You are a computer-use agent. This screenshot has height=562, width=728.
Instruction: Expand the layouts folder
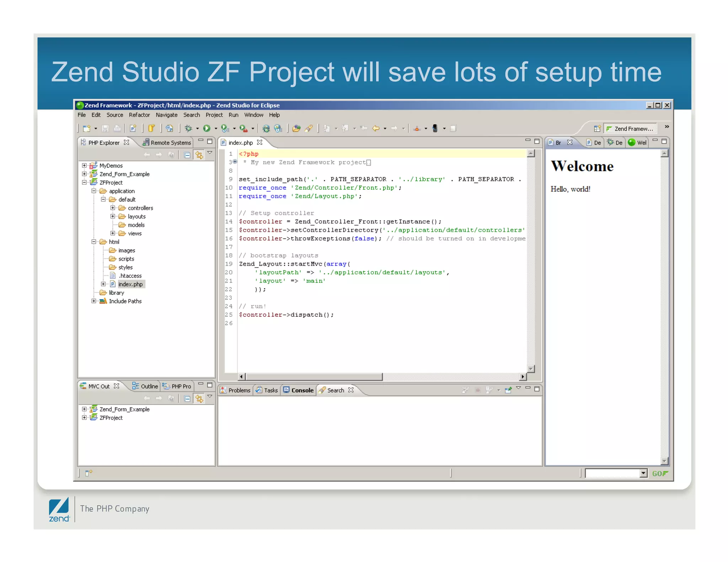click(x=113, y=216)
